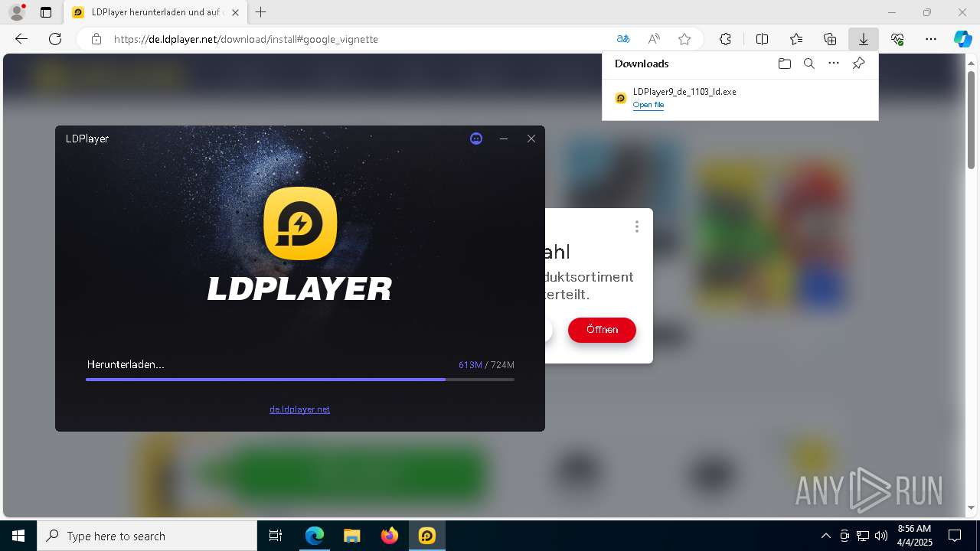
Task: Open the Edge profile avatar
Action: (x=16, y=12)
